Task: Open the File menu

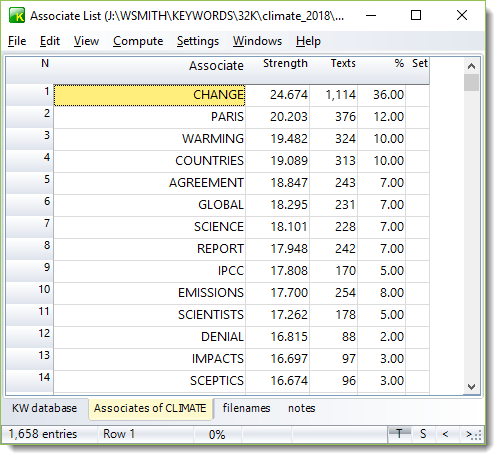Action: pyautogui.click(x=17, y=41)
